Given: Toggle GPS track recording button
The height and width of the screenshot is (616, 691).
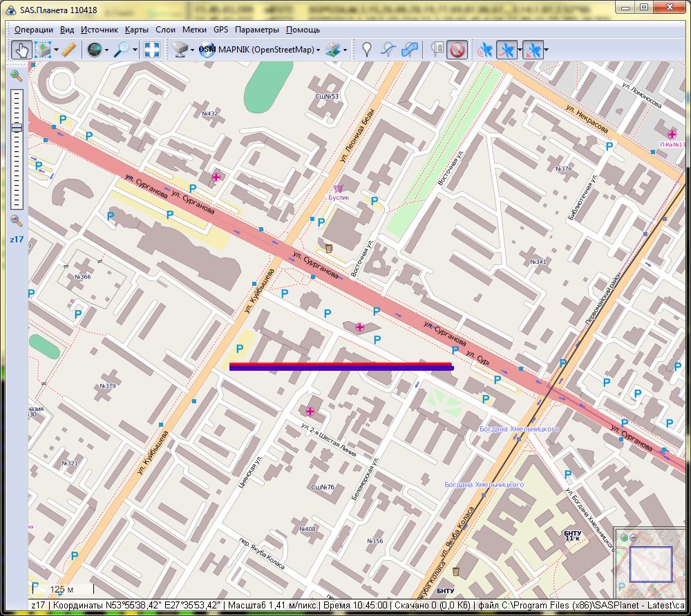Looking at the screenshot, I should (x=507, y=50).
